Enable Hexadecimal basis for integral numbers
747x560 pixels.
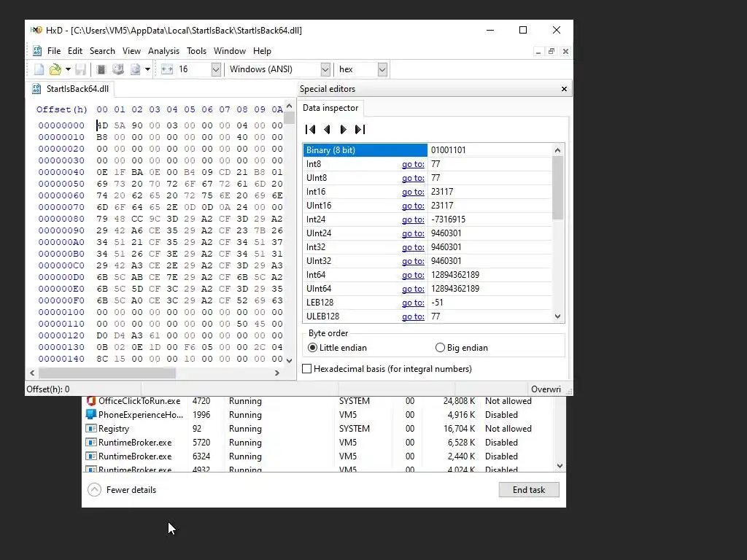coord(307,369)
